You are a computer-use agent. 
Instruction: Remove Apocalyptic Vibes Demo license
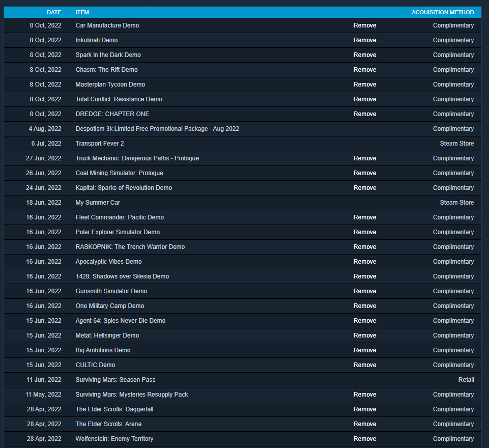364,262
